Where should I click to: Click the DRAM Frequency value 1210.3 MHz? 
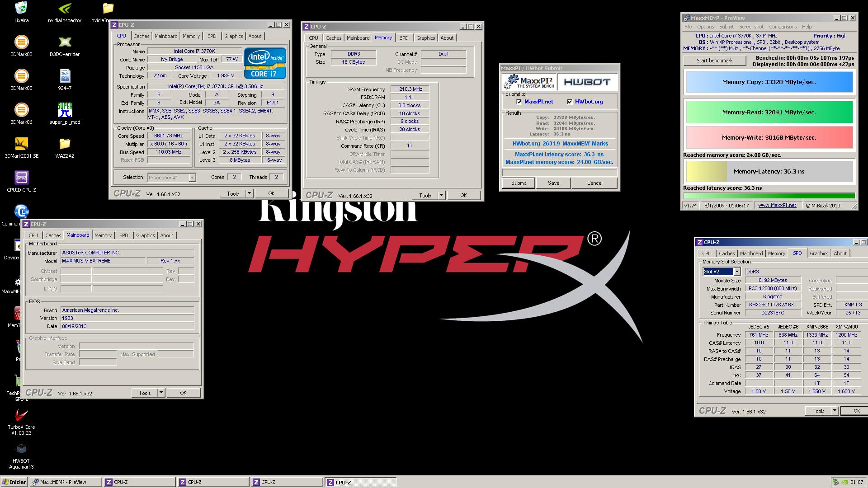(409, 89)
